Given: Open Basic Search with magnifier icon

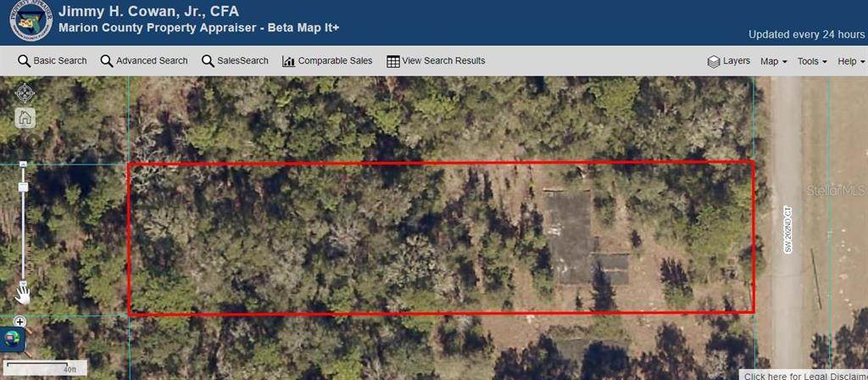Looking at the screenshot, I should (x=53, y=61).
